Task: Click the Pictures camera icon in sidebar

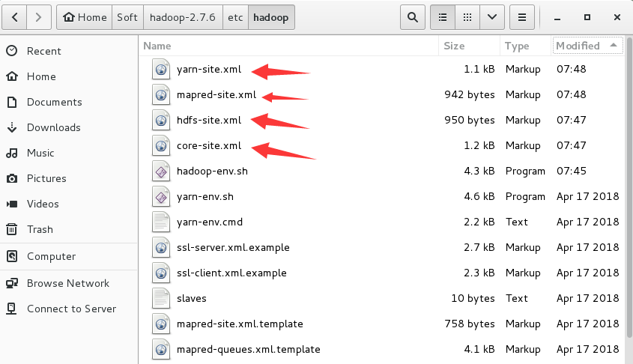Action: tap(12, 178)
